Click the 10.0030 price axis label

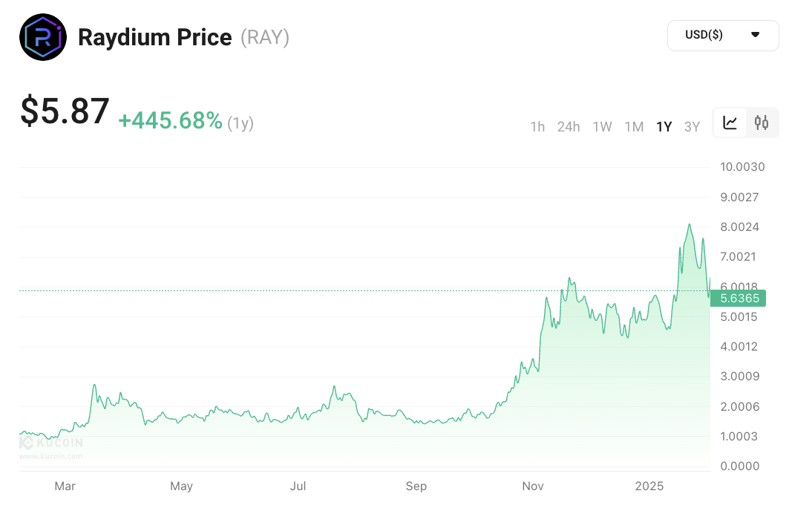click(742, 166)
